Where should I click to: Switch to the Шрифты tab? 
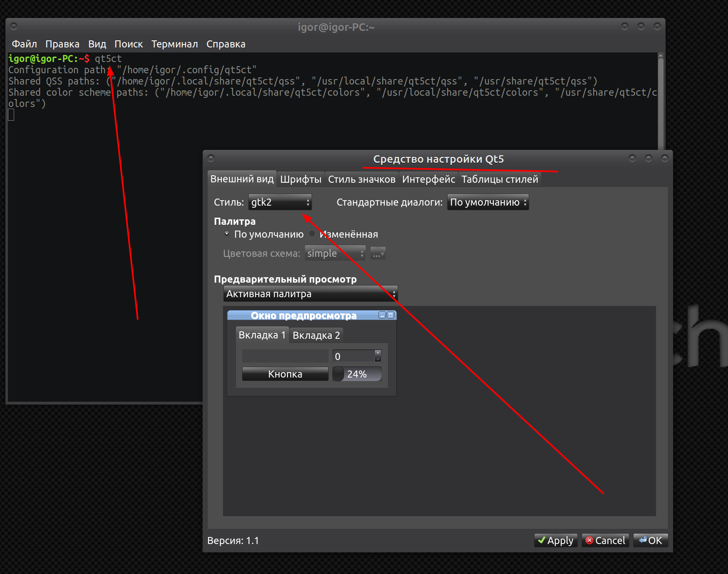click(301, 179)
